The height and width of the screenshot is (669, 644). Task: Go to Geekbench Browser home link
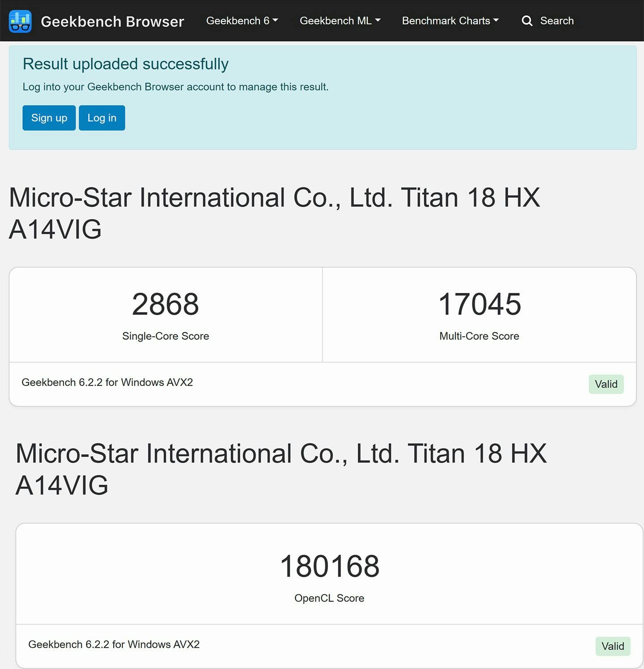coord(112,21)
